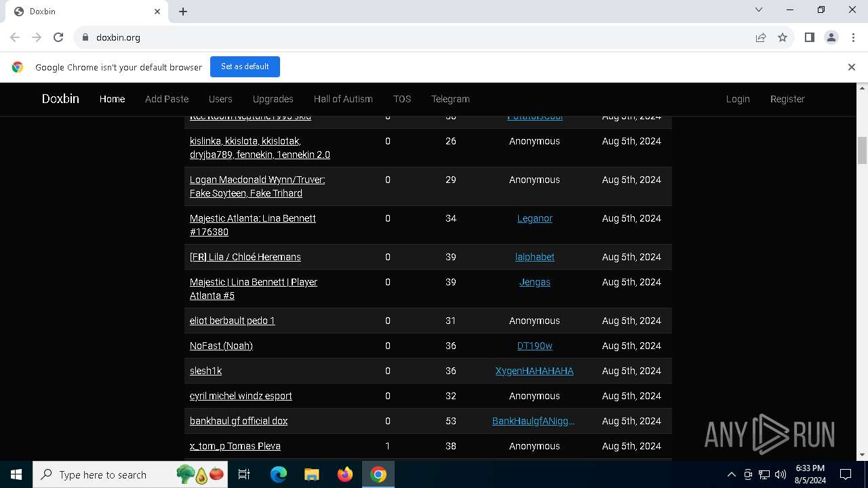Open the taskbar clock showing 6:33 PM
This screenshot has height=488, width=868.
pyautogui.click(x=810, y=474)
